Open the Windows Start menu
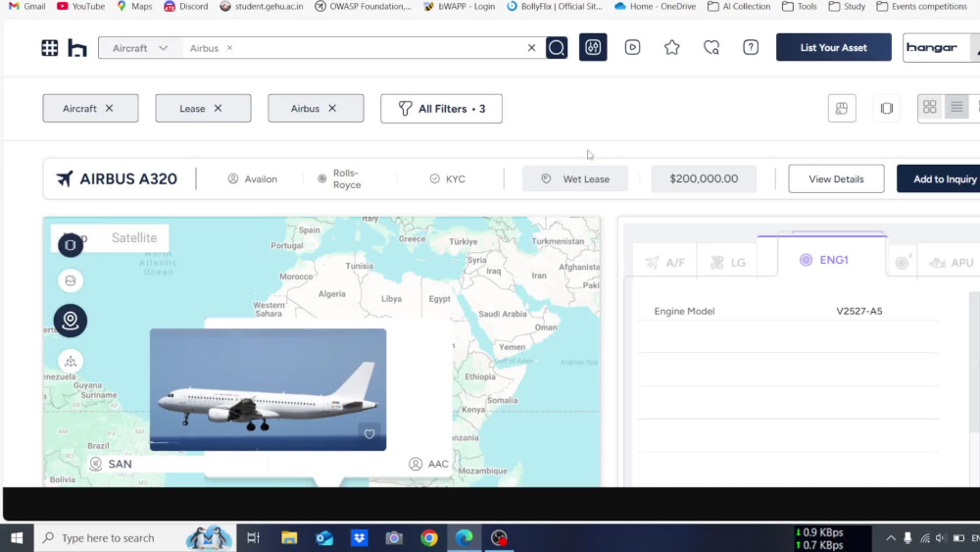The height and width of the screenshot is (552, 980). pos(17,537)
